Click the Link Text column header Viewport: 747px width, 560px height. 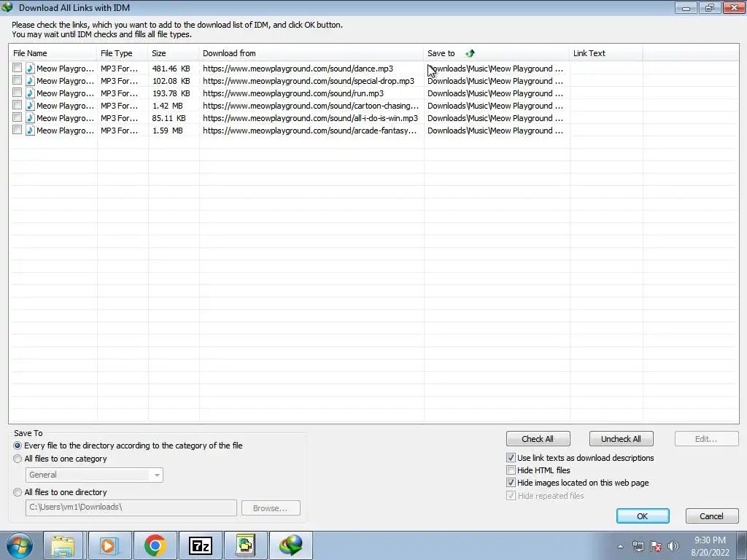click(x=606, y=53)
